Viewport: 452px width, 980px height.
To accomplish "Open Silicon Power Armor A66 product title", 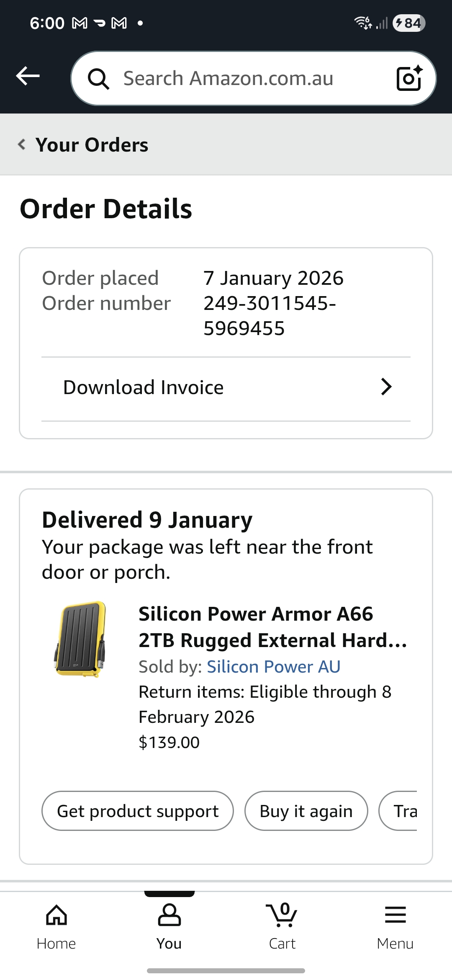I will 272,627.
